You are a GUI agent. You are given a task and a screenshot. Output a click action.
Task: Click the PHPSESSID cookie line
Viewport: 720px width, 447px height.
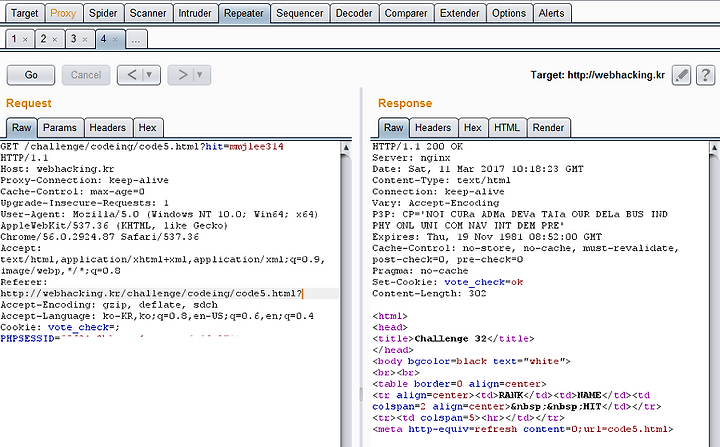click(119, 339)
